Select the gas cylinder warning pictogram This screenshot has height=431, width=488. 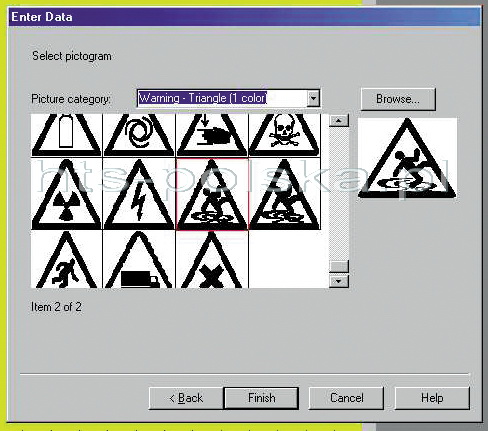(66, 135)
